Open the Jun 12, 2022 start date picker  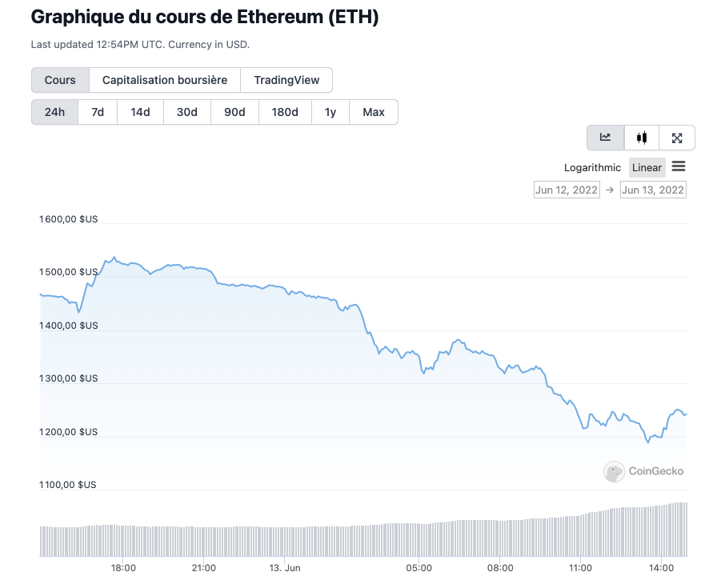(x=567, y=190)
